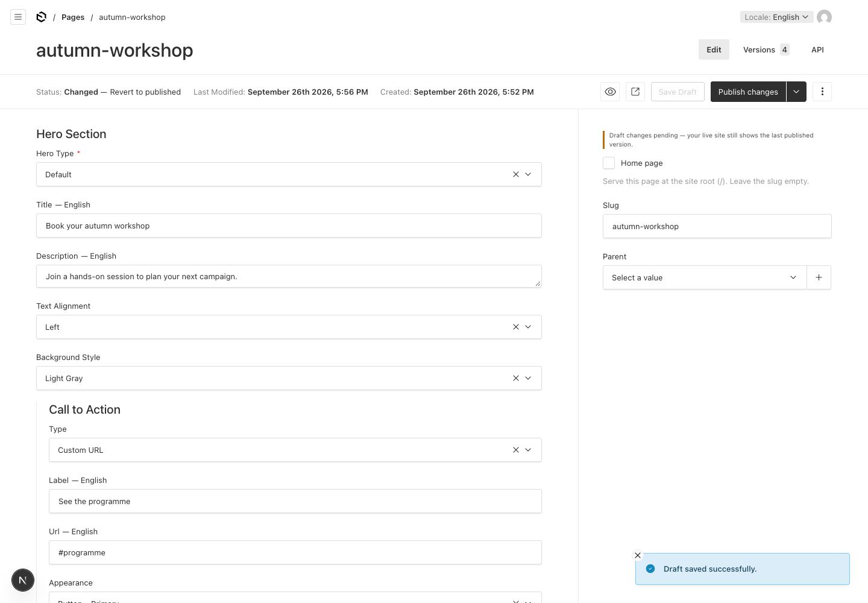
Task: Click Publish changes button
Action: point(748,92)
